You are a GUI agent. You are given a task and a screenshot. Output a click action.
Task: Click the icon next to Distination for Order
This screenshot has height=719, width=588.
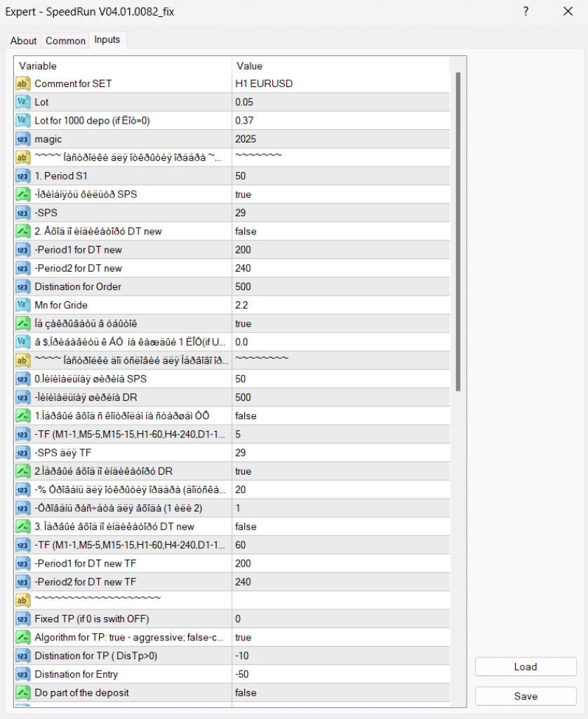pyautogui.click(x=22, y=286)
